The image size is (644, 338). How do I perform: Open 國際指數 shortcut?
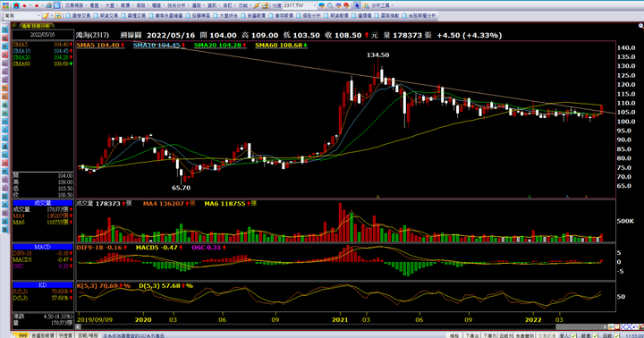tap(387, 15)
